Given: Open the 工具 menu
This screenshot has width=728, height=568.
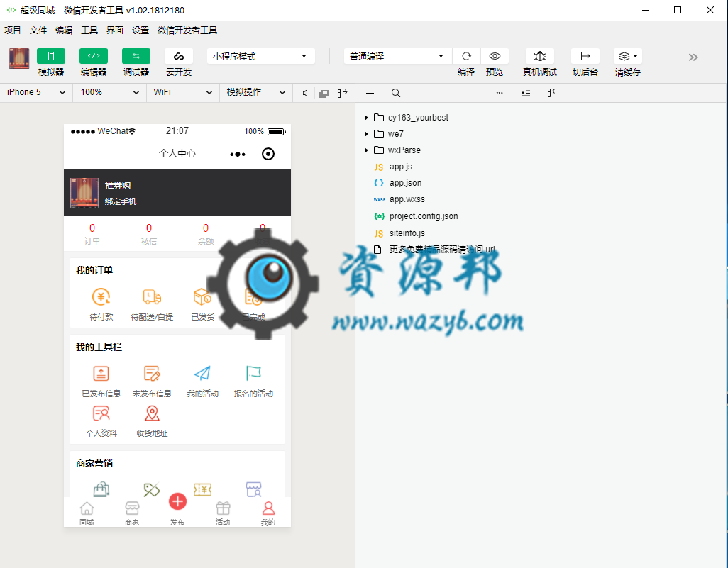Looking at the screenshot, I should (x=89, y=30).
